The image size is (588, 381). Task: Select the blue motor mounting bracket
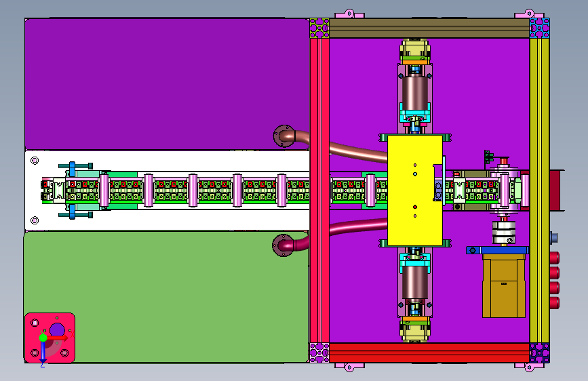pyautogui.click(x=497, y=250)
